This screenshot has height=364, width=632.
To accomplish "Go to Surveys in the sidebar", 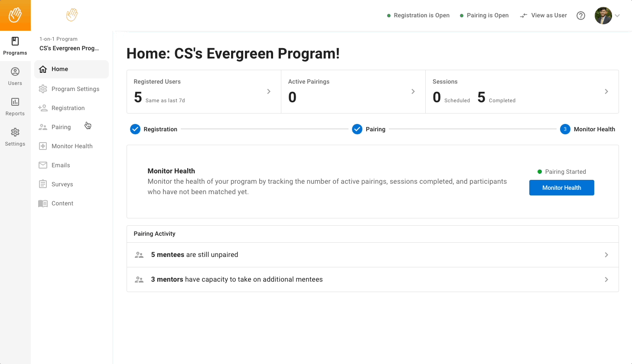I will 62,184.
